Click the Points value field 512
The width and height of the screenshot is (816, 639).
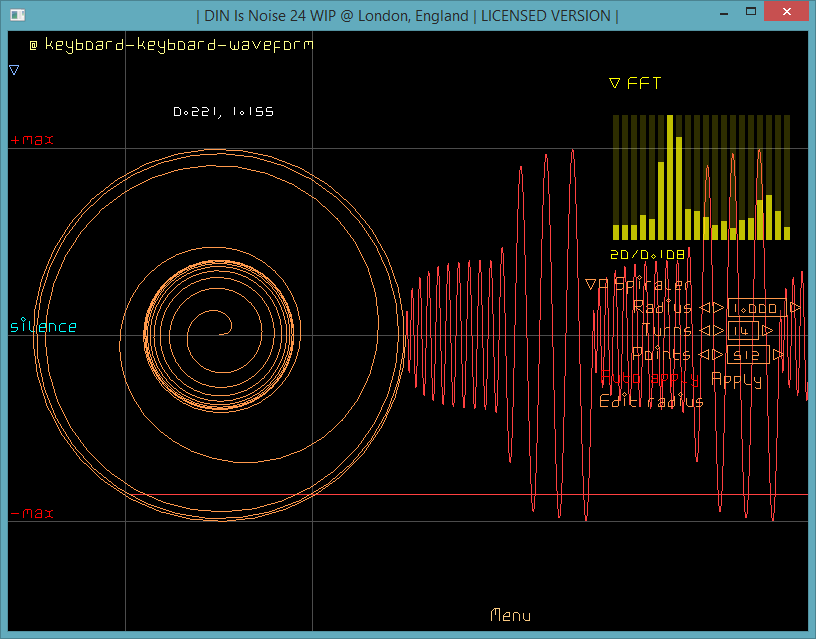click(x=746, y=354)
